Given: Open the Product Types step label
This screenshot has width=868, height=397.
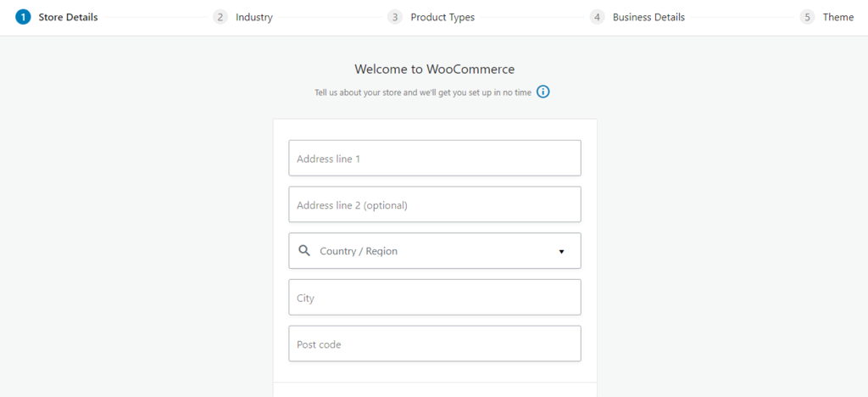Looking at the screenshot, I should click(x=442, y=17).
